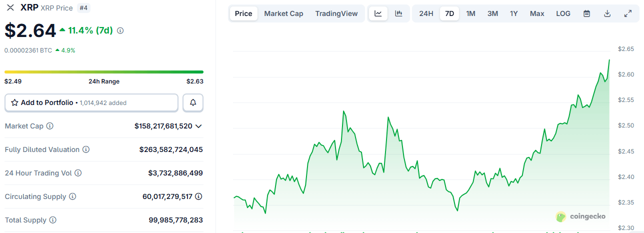Click the price alert bell icon
Image resolution: width=644 pixels, height=233 pixels.
(x=193, y=102)
